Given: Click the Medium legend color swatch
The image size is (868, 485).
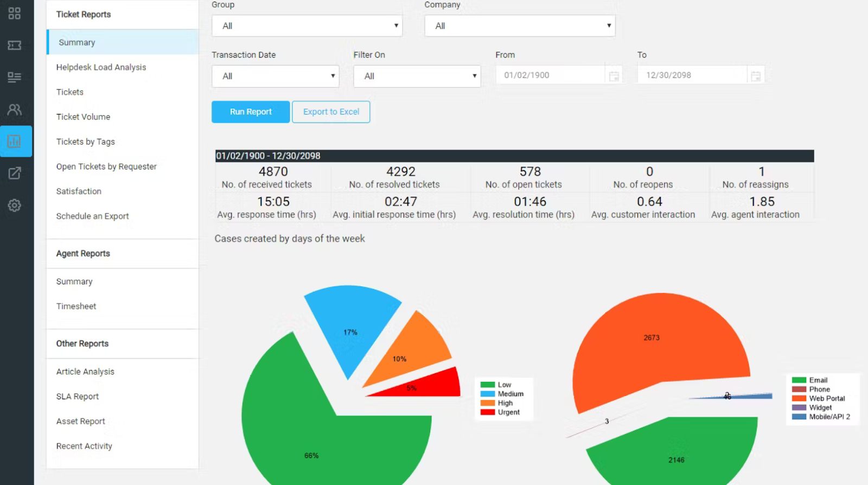Looking at the screenshot, I should [488, 394].
